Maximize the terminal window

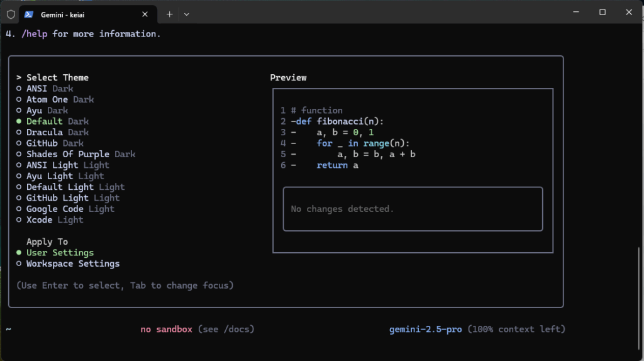coord(602,13)
